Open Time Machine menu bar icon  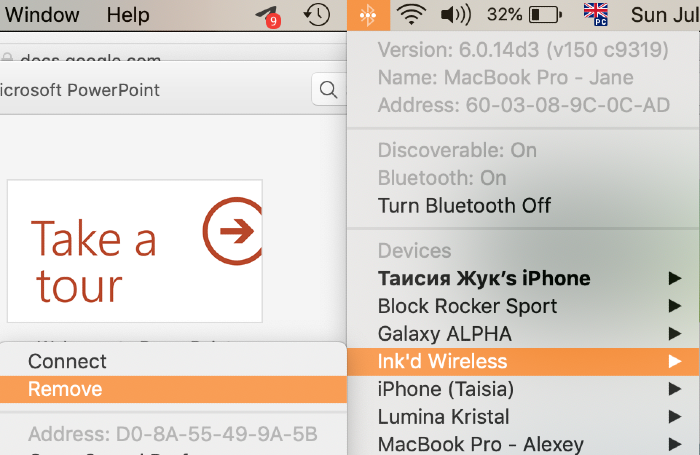pyautogui.click(x=317, y=15)
